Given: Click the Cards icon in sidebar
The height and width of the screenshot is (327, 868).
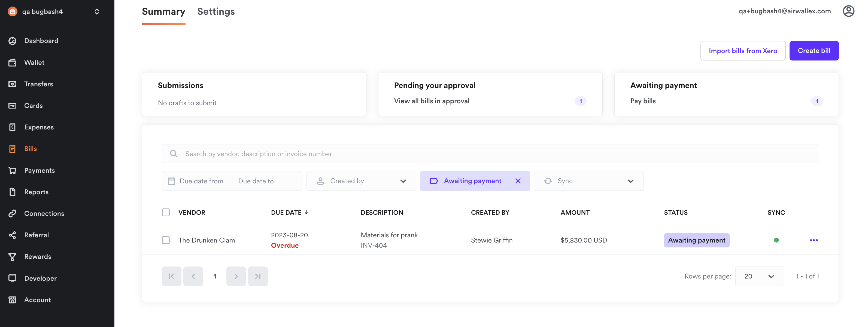Looking at the screenshot, I should pos(13,105).
